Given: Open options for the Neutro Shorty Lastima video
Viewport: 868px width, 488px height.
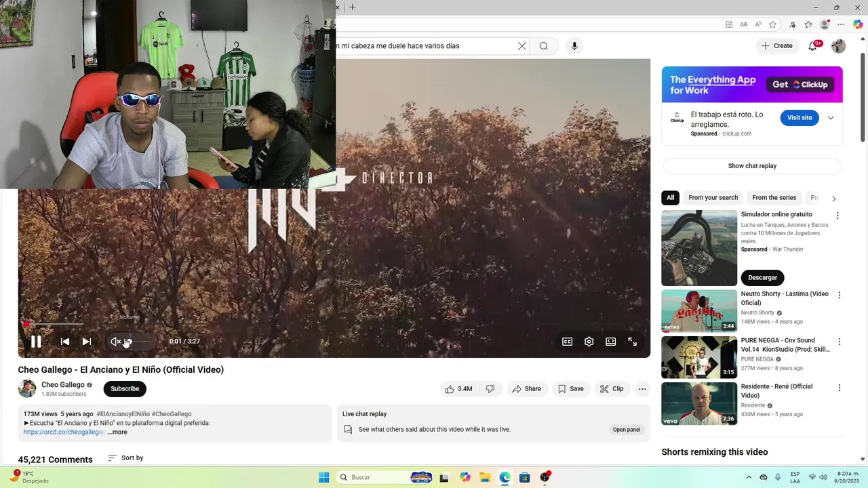Looking at the screenshot, I should 840,296.
